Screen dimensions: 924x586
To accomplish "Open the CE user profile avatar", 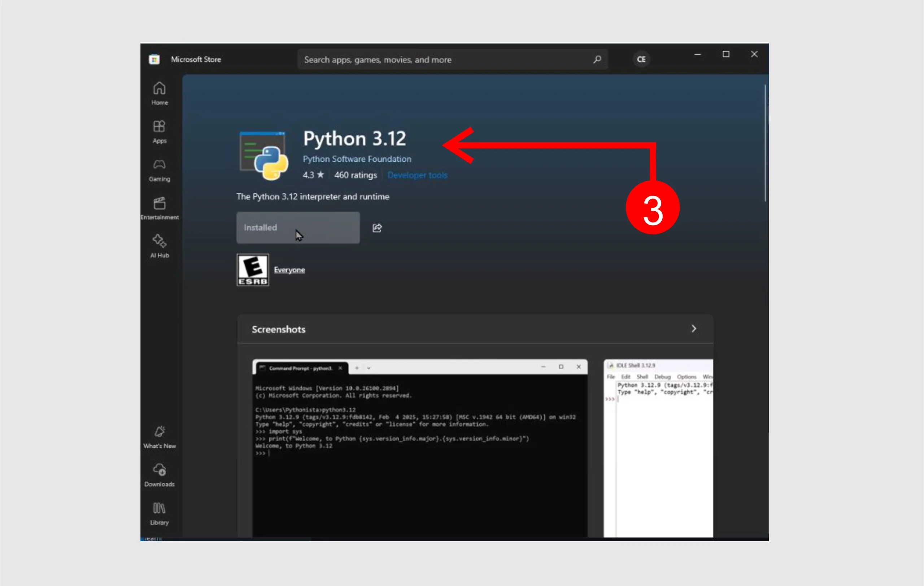I will pos(641,60).
